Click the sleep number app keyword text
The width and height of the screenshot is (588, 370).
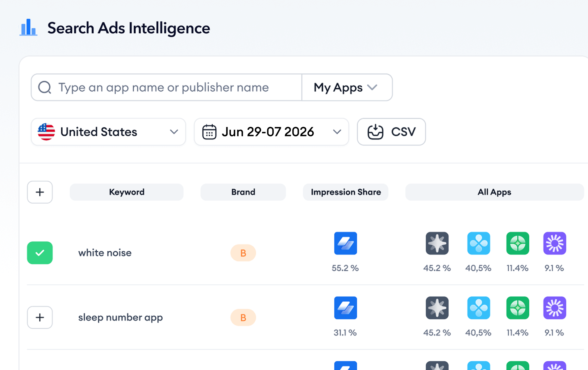pos(120,317)
